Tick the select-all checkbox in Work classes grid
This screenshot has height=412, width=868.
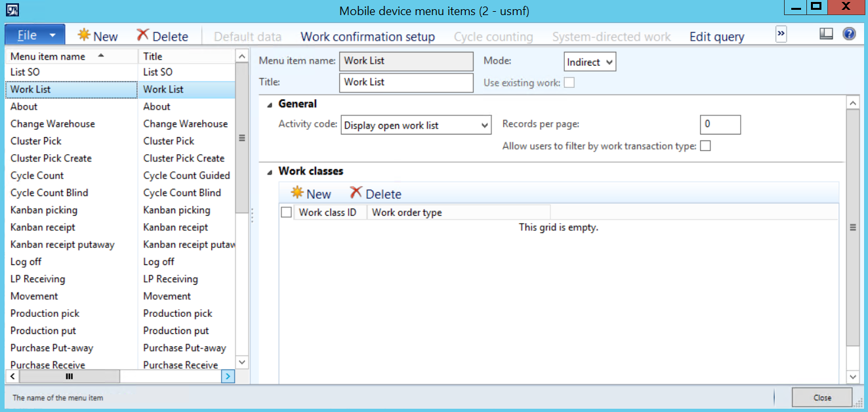click(286, 213)
